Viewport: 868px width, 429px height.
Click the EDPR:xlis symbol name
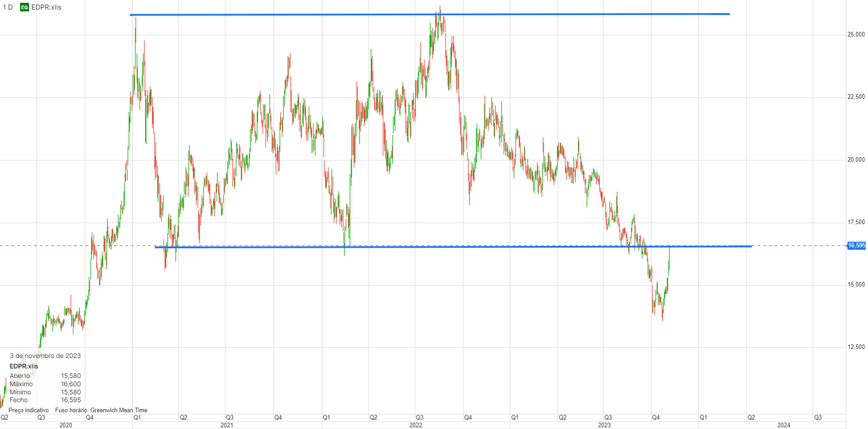pyautogui.click(x=46, y=7)
